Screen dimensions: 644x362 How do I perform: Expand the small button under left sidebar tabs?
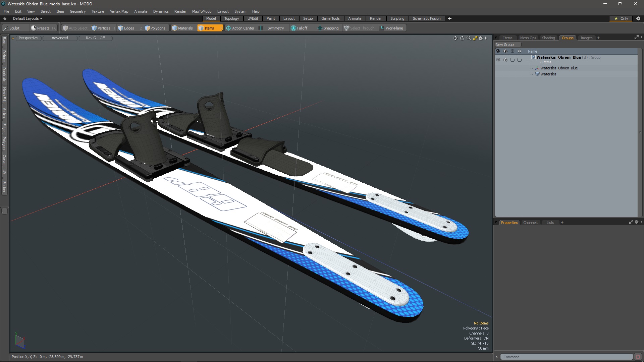[x=4, y=211]
